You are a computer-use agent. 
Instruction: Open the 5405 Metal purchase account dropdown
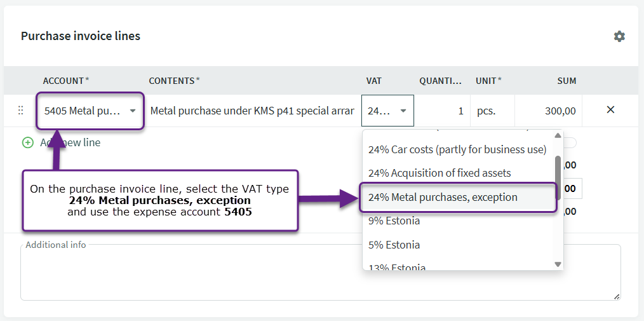point(90,111)
